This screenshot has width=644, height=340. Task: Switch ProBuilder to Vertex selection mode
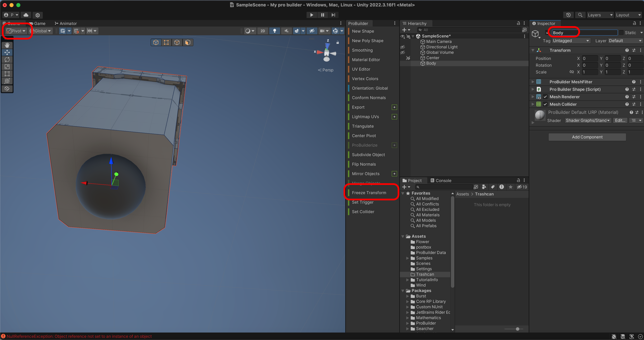pyautogui.click(x=166, y=42)
